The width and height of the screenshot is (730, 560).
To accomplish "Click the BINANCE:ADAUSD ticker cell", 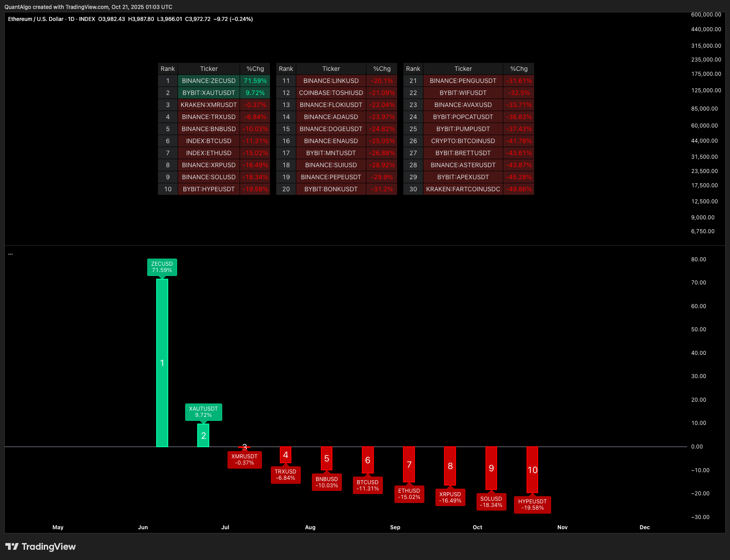I will pyautogui.click(x=331, y=117).
